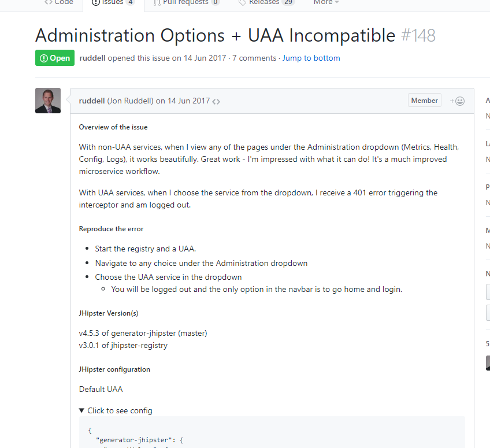The image size is (490, 448).
Task: Add a reaction using the smiley icon
Action: click(457, 101)
